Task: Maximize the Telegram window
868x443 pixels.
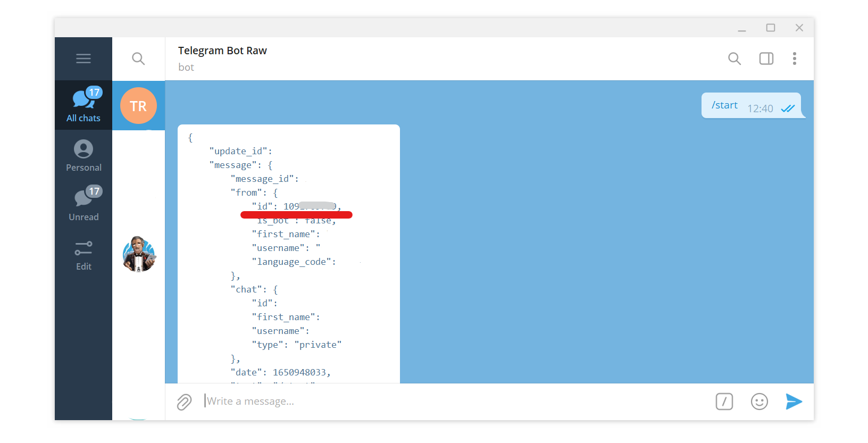Action: click(770, 28)
